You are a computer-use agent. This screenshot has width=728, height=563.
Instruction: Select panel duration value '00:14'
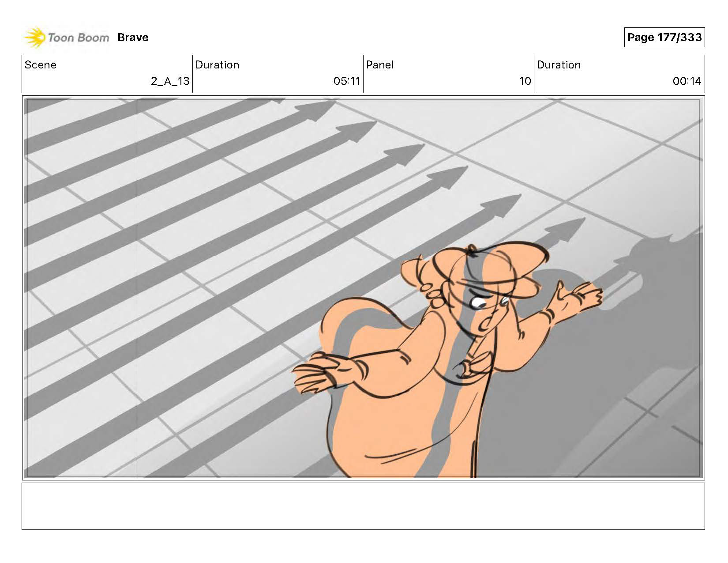687,81
